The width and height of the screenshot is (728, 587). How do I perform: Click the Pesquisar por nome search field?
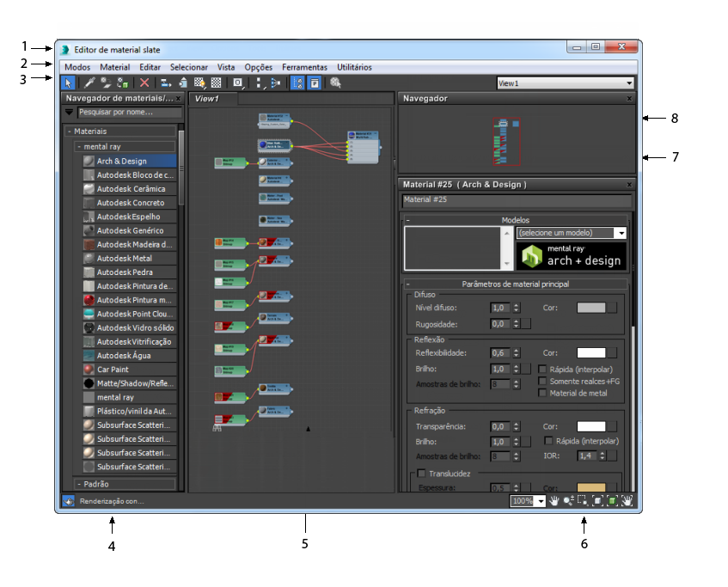click(130, 112)
